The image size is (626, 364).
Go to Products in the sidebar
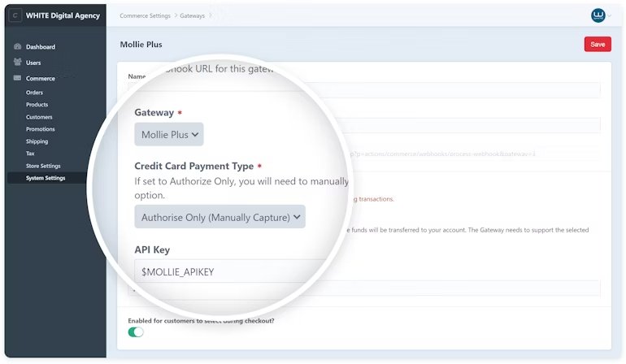pyautogui.click(x=37, y=105)
